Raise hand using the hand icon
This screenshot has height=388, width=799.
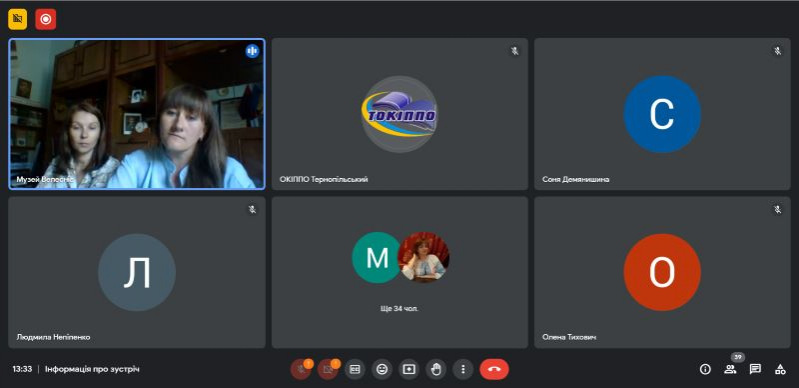[436, 369]
